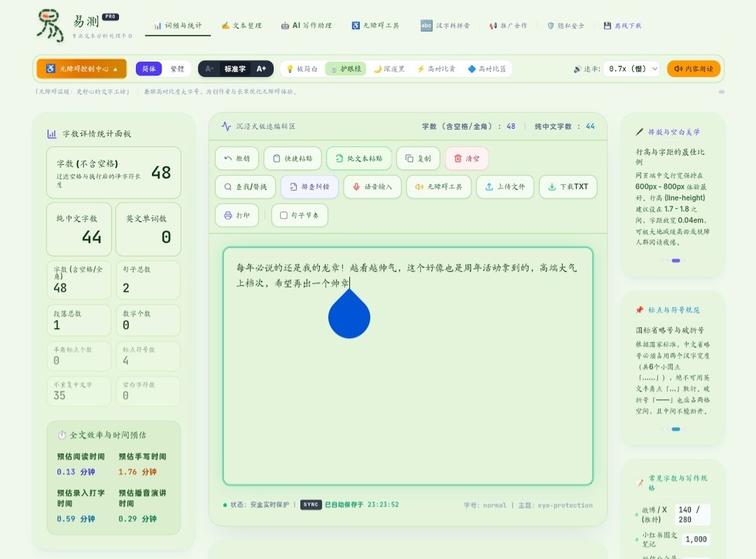
Task: Click the pulse icon beside 沉浸式极速编辑区
Action: point(226,126)
